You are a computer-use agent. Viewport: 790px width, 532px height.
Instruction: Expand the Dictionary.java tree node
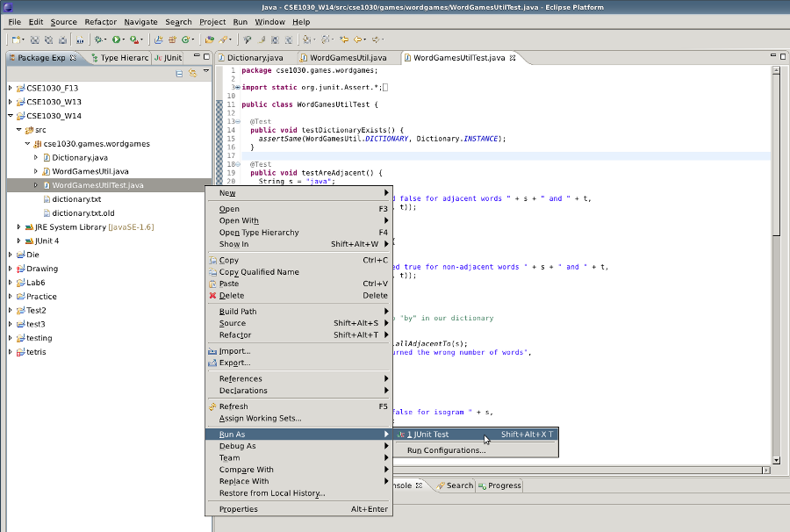point(36,157)
